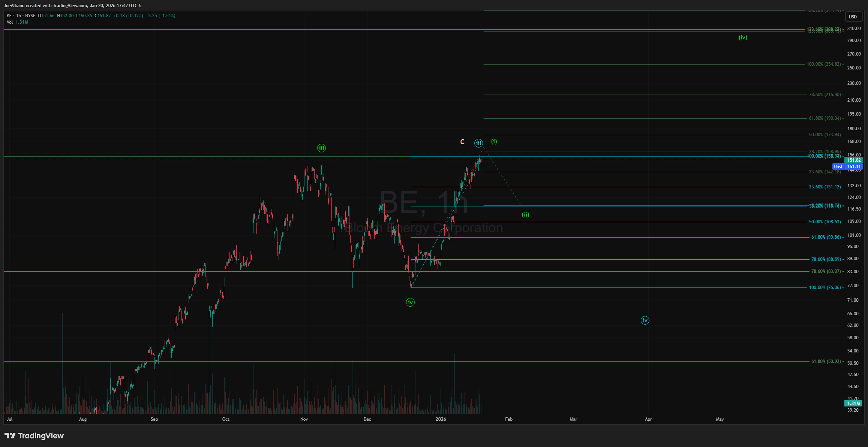868x447 pixels.
Task: Click the green (ii) projection label
Action: tap(525, 215)
